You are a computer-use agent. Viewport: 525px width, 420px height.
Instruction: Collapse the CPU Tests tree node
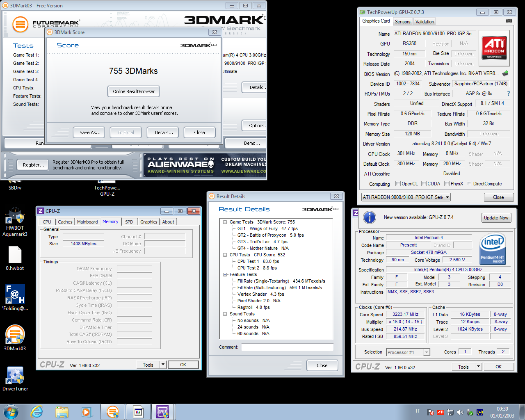click(x=225, y=255)
